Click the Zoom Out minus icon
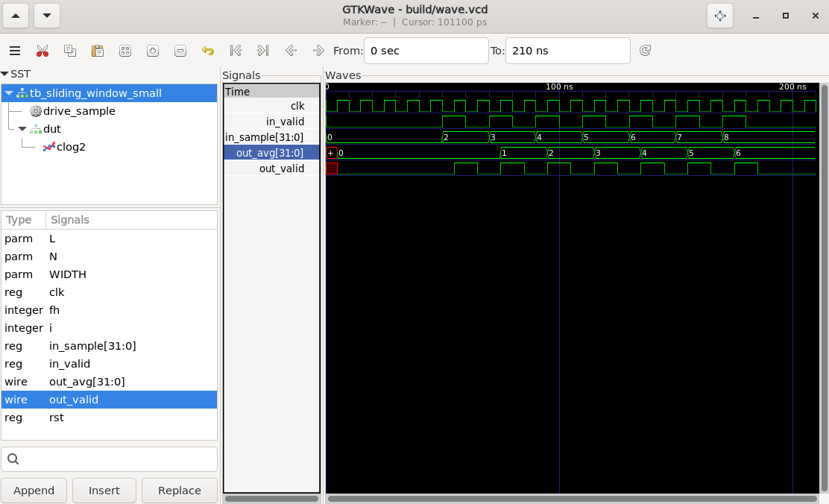This screenshot has height=504, width=829. tap(180, 51)
